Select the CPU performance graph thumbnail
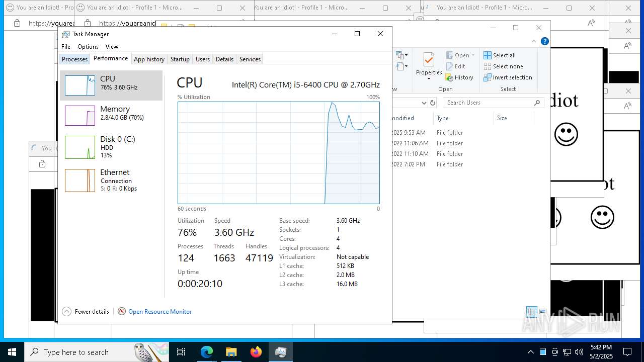 point(80,85)
